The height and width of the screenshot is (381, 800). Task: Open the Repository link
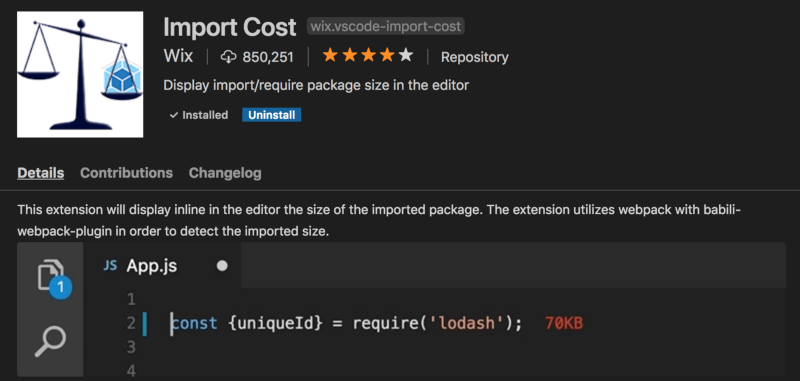474,57
